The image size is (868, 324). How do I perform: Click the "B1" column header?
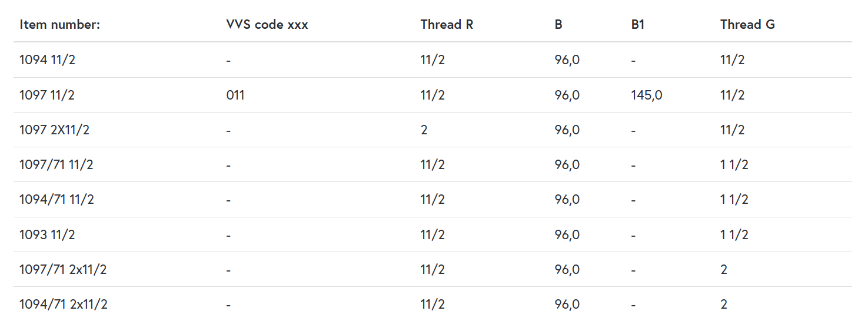click(x=638, y=25)
